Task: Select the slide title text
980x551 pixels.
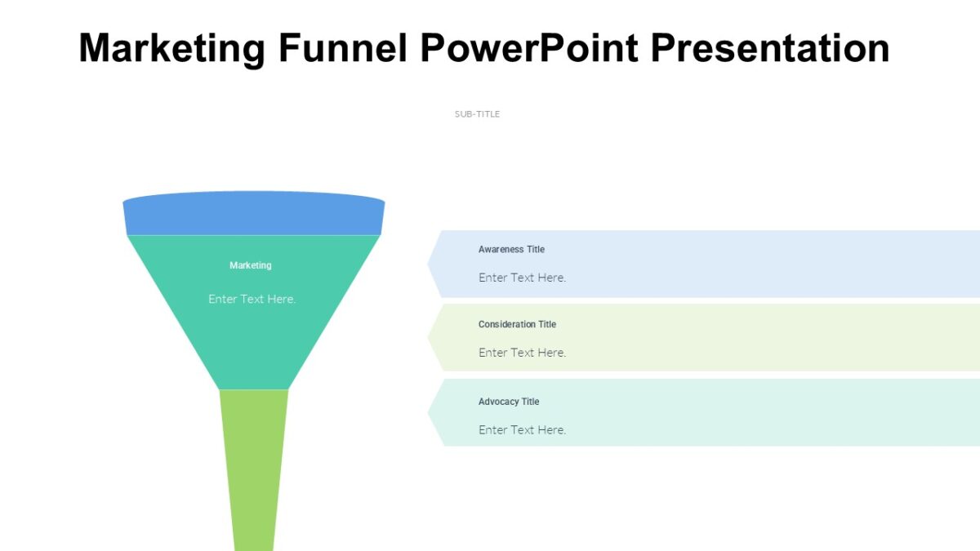Action: (x=483, y=47)
